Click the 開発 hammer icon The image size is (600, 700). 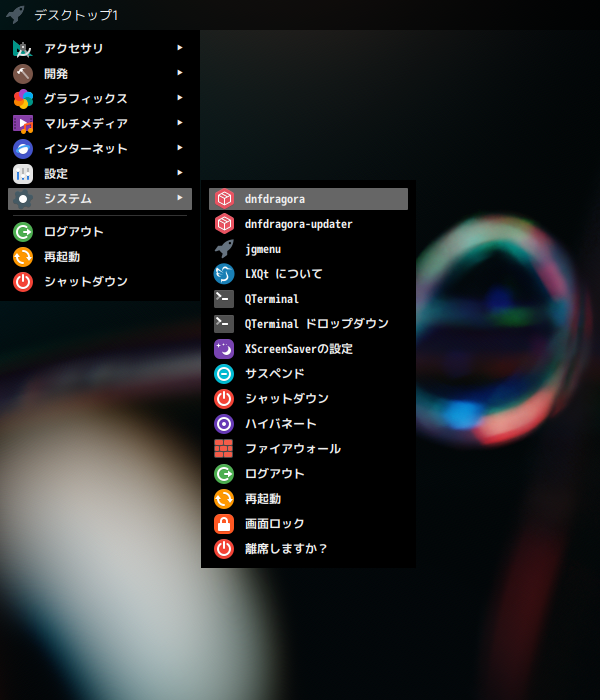[23, 74]
